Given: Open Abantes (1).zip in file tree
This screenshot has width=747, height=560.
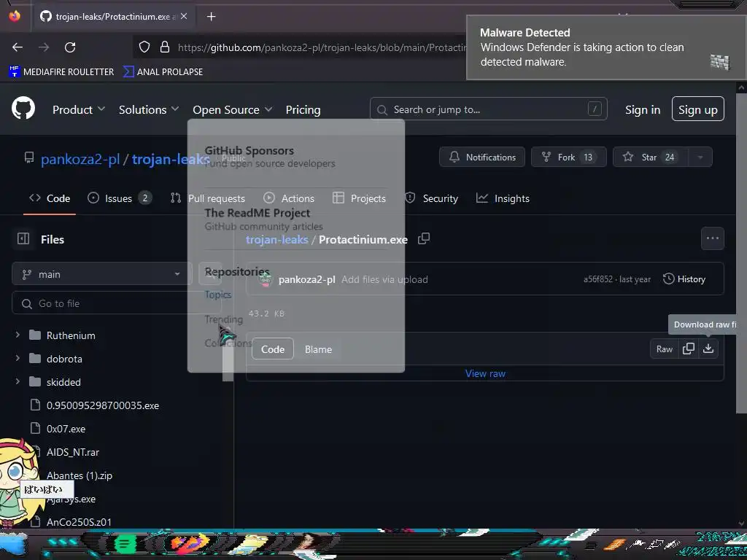Looking at the screenshot, I should coord(80,475).
